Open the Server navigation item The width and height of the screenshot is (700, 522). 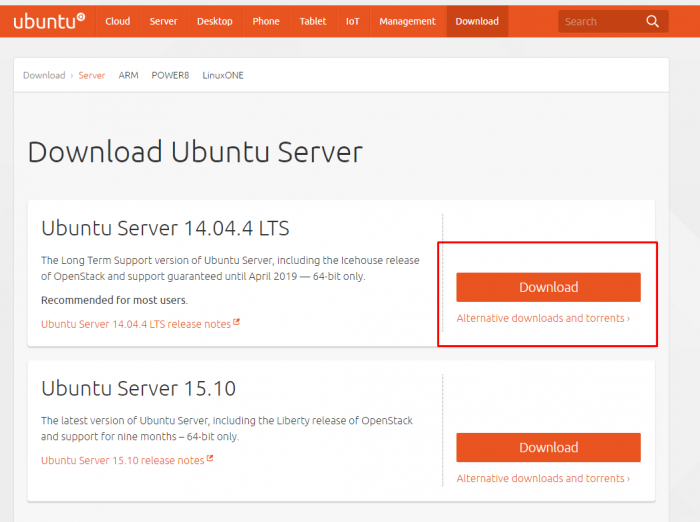click(x=163, y=21)
